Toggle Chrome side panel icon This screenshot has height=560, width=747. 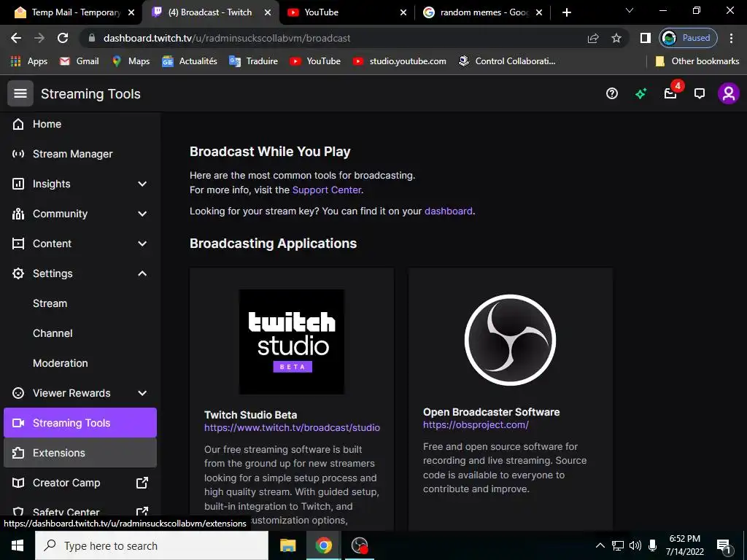[x=646, y=38]
